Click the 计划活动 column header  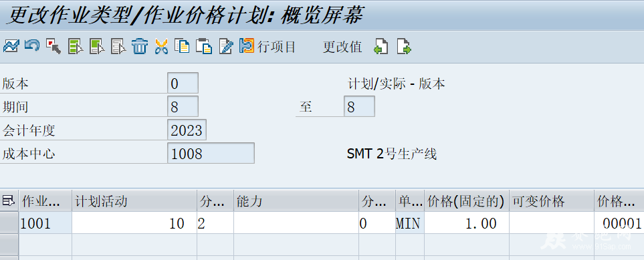pyautogui.click(x=134, y=201)
